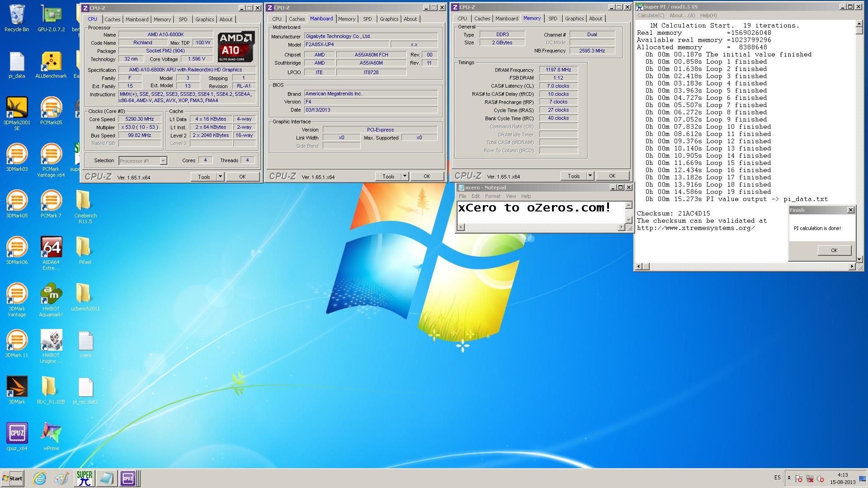Launch wPrime desktop icon
Viewport: 868px width, 488px height.
(51, 436)
